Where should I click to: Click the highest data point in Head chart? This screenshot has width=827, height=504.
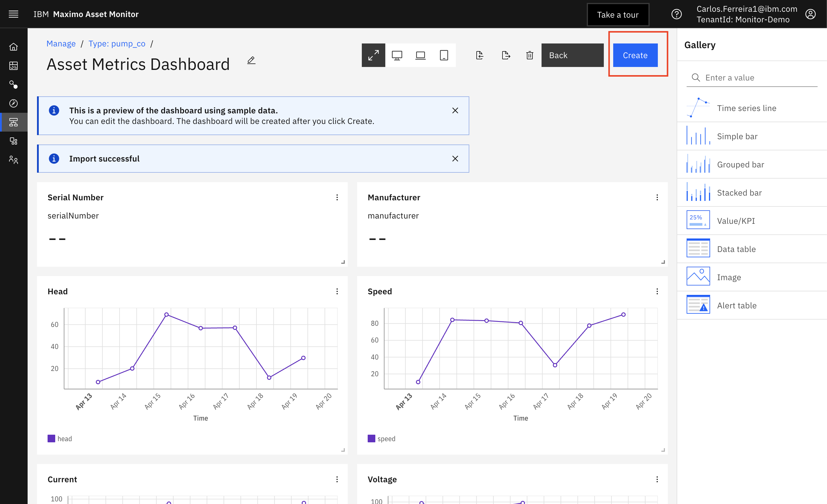coord(167,315)
